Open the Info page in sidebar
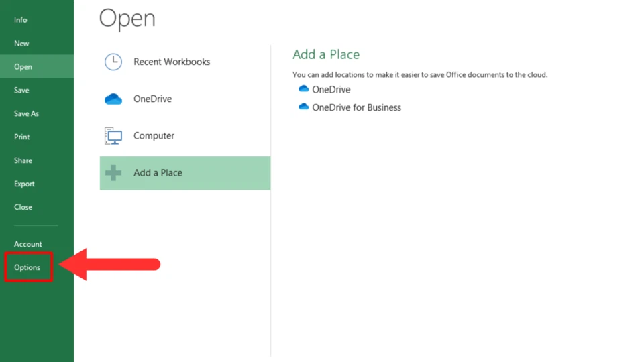The width and height of the screenshot is (644, 362). point(21,20)
